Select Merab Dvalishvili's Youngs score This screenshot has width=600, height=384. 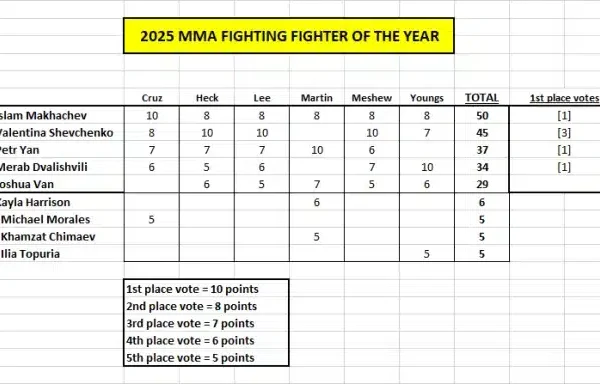click(x=427, y=167)
